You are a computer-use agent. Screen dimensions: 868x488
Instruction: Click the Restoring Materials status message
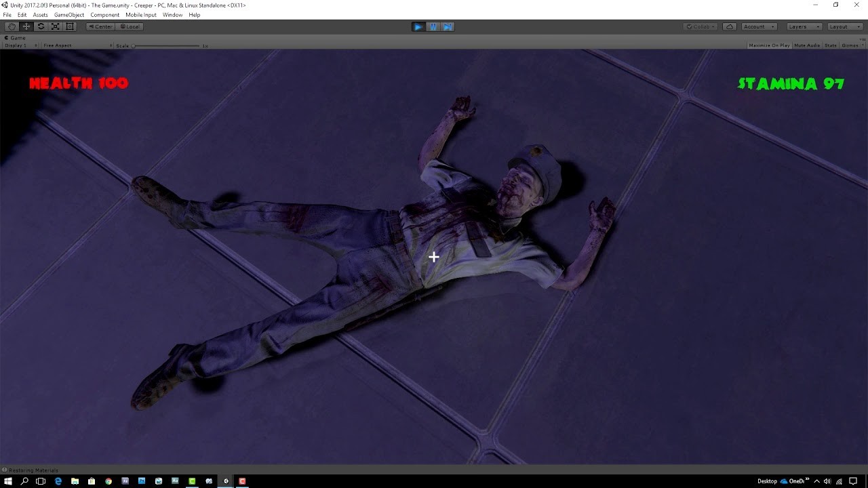pos(33,470)
